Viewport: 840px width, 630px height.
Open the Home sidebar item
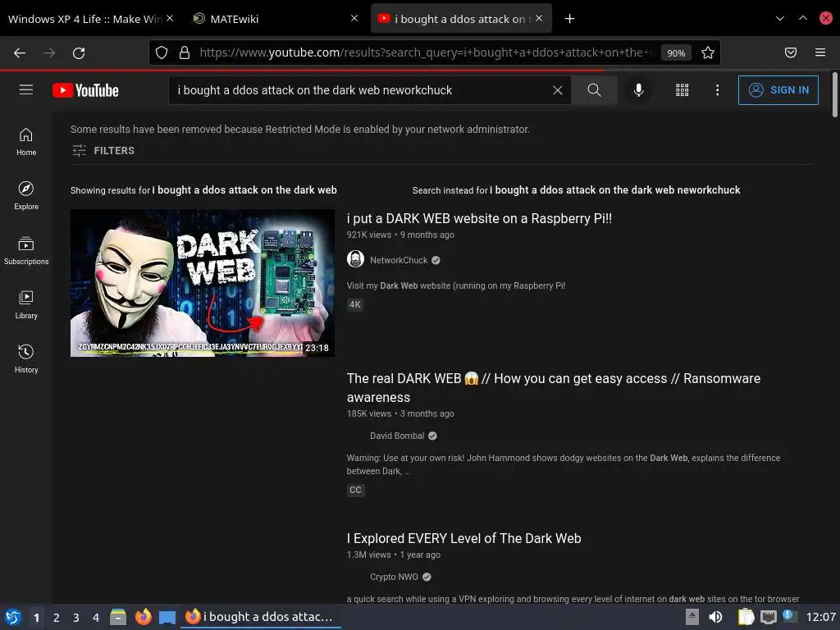pos(26,142)
